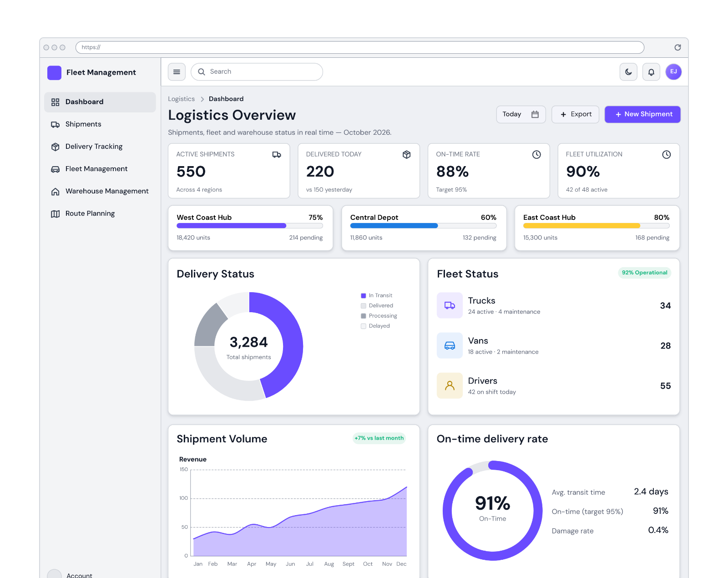Click the East Coast Hub progress bar
728x578 pixels.
click(x=596, y=226)
